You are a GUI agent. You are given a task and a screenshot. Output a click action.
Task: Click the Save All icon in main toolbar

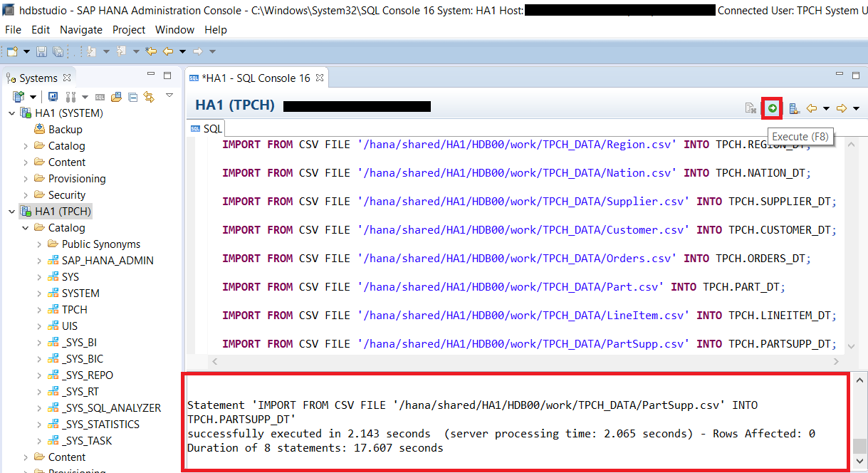[x=58, y=51]
